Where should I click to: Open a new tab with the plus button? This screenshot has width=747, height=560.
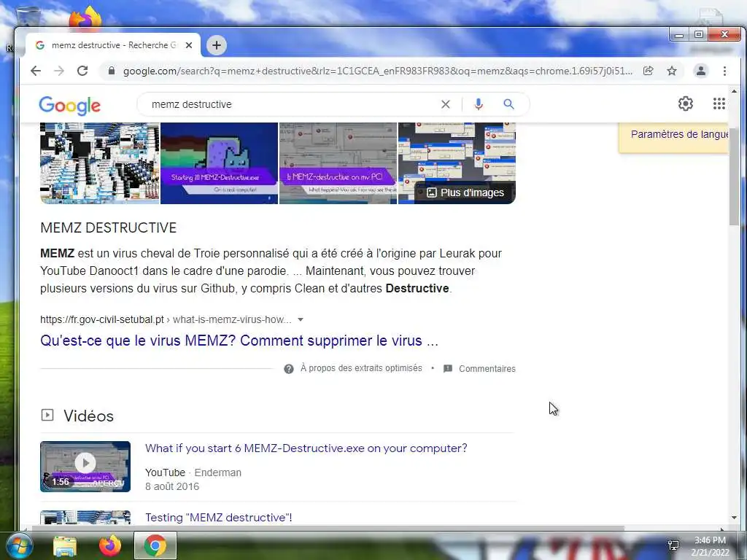(x=216, y=45)
